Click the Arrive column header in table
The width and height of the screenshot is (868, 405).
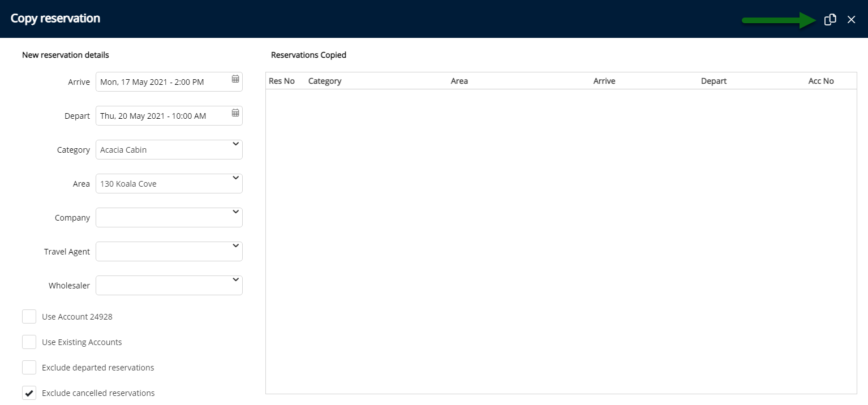[x=604, y=81]
